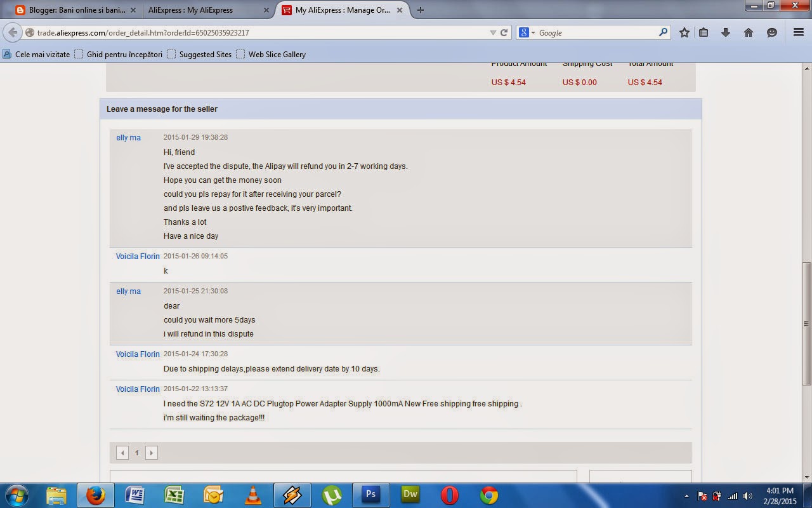Image resolution: width=812 pixels, height=508 pixels.
Task: Open Outlook from the taskbar
Action: [x=213, y=495]
